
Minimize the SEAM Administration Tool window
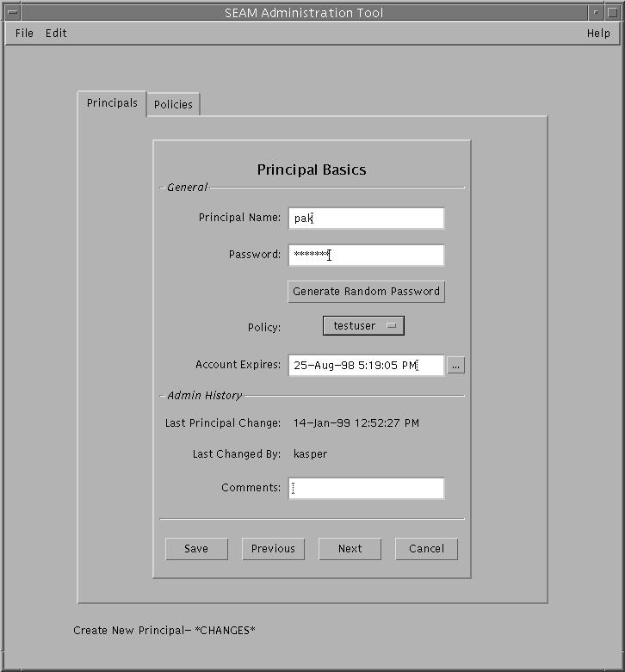click(x=597, y=12)
